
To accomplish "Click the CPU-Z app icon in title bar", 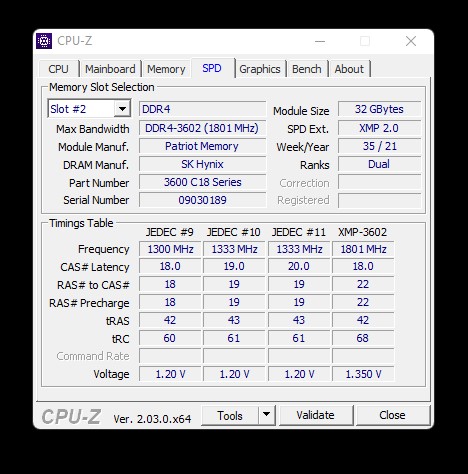I will click(x=44, y=41).
